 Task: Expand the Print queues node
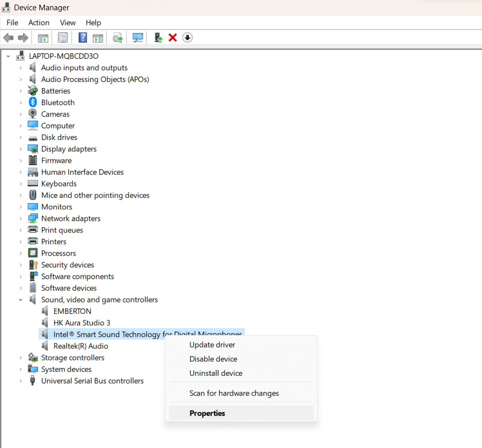point(21,230)
